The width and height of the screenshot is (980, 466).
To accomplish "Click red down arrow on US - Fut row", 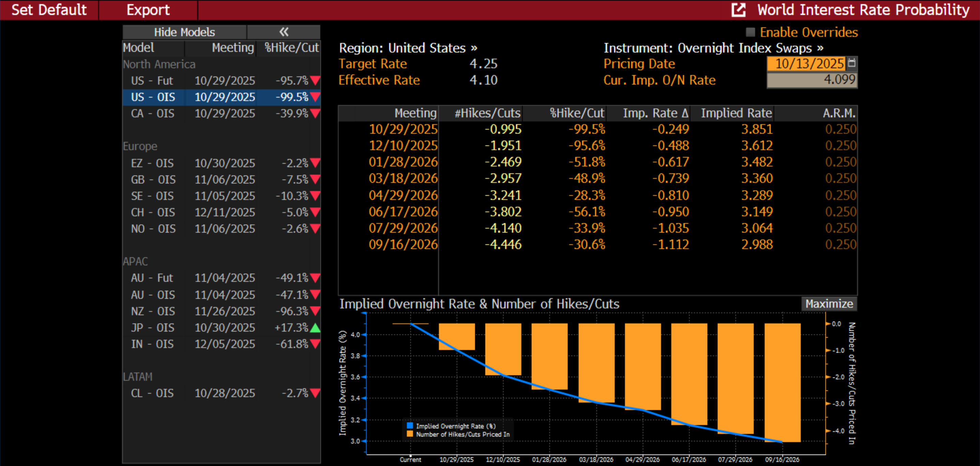I will point(315,81).
